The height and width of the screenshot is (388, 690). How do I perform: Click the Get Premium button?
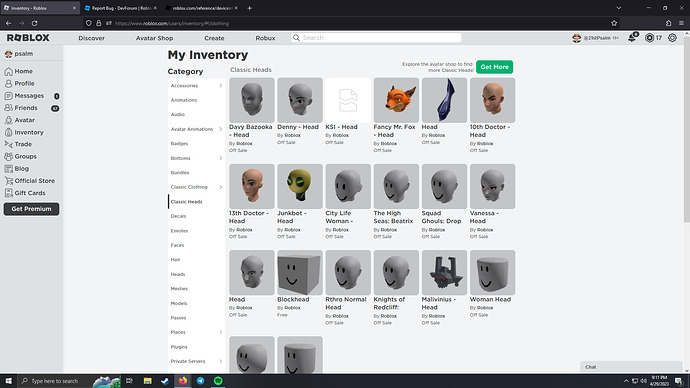(31, 209)
